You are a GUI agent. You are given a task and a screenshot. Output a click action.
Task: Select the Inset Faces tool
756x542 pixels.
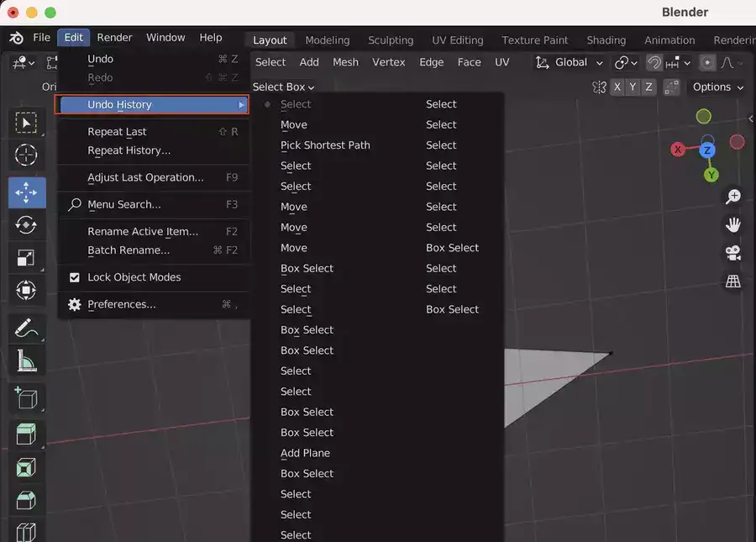pyautogui.click(x=27, y=467)
